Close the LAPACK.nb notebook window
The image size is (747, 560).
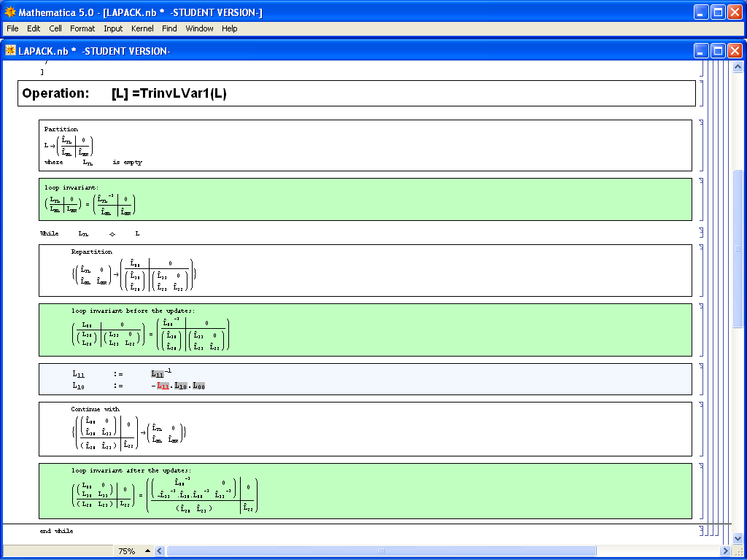[x=735, y=50]
